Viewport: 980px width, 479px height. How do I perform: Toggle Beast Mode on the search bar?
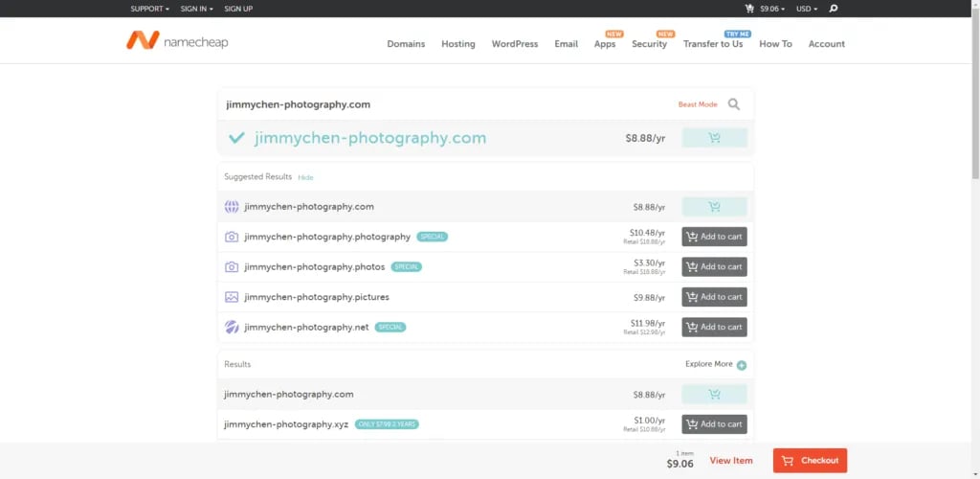(x=698, y=104)
